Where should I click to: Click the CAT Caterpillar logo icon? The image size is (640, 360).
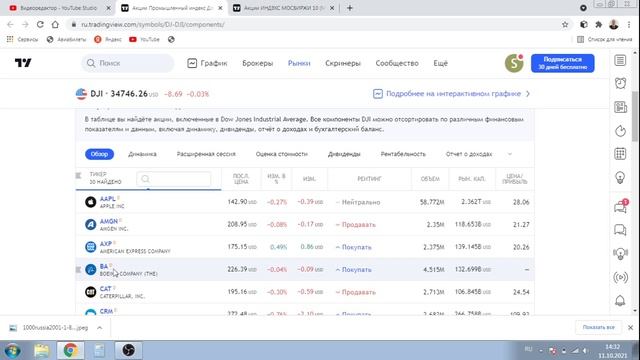tap(91, 292)
